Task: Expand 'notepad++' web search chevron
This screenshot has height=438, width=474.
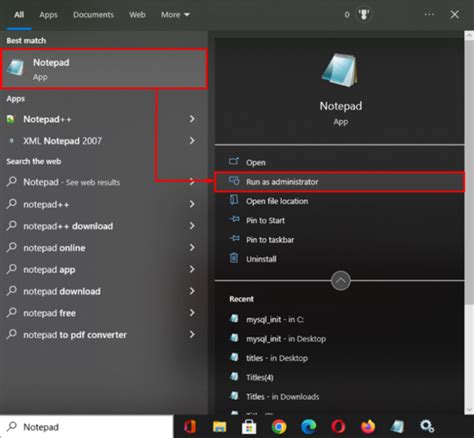Action: [x=192, y=204]
